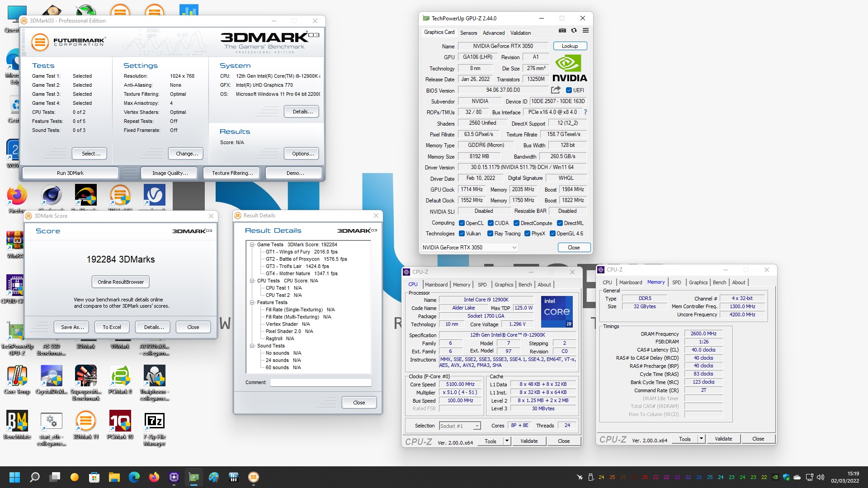Open 7-Zip File Manager desktop icon
Image resolution: width=868 pixels, height=488 pixels.
coord(154,428)
